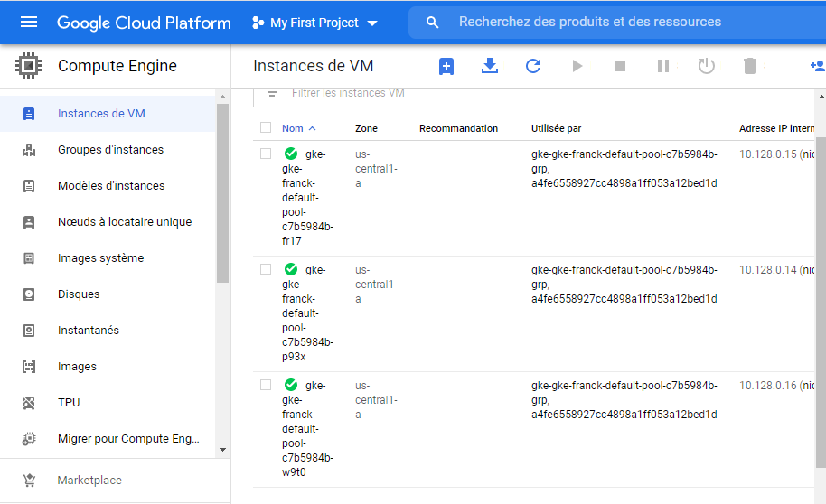Open Modèles d'instances in sidebar
Screen dimensions: 826x504
click(108, 186)
